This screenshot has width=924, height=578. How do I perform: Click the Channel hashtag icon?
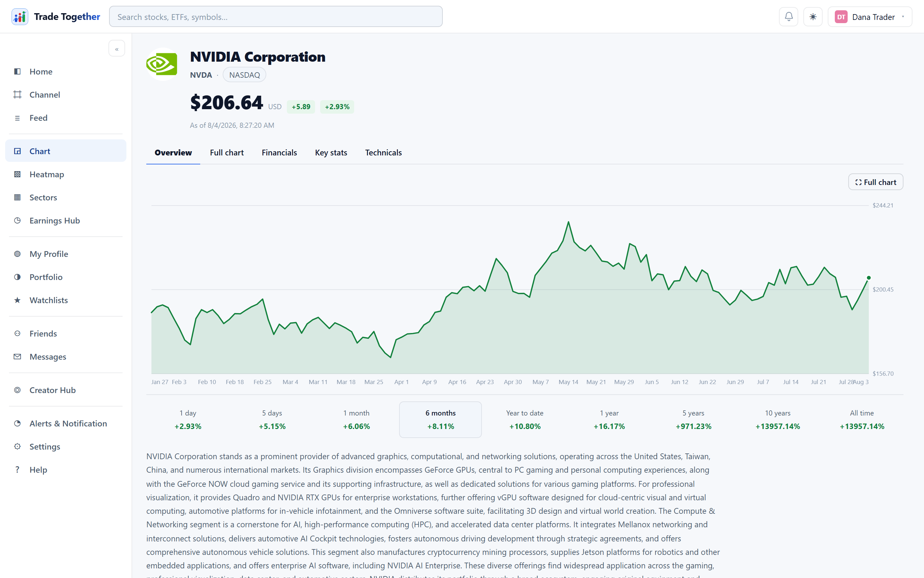point(17,94)
